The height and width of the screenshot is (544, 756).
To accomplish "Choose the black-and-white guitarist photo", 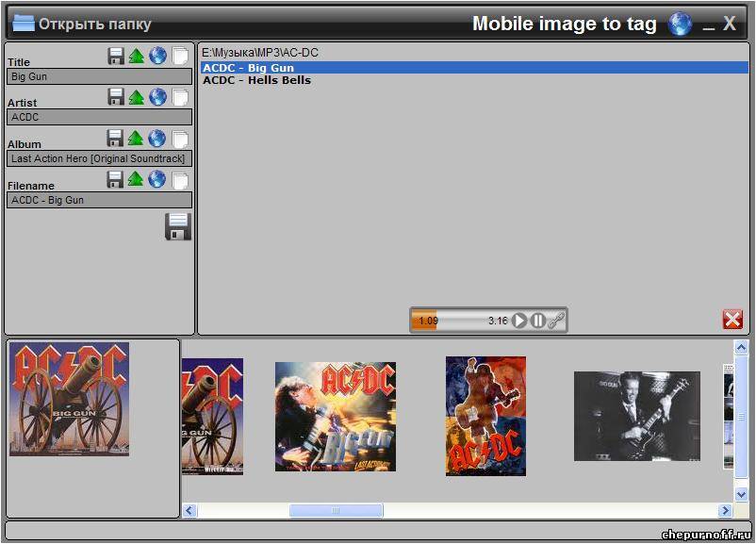I will [637, 416].
